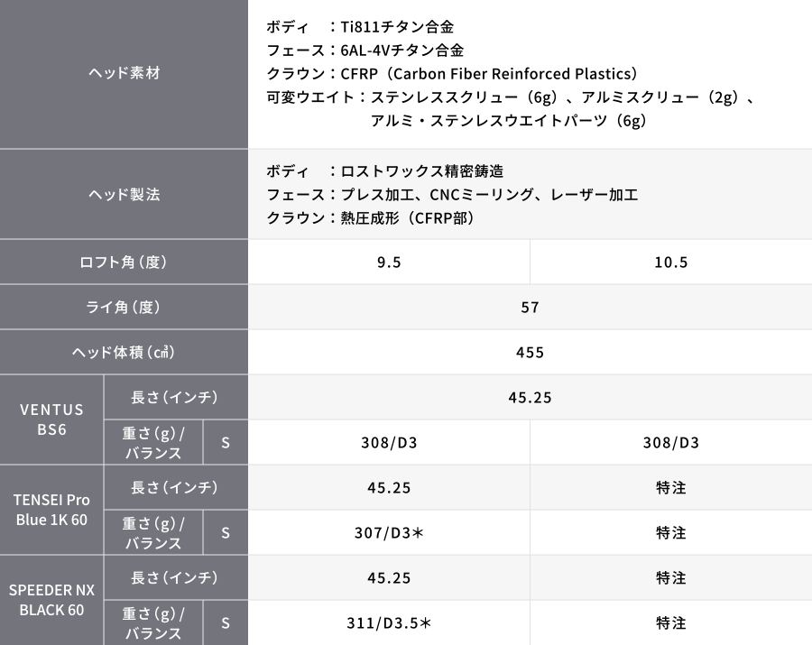Select the ロフト角(度) row label
Screen dimensions: 812x645
[x=124, y=263]
